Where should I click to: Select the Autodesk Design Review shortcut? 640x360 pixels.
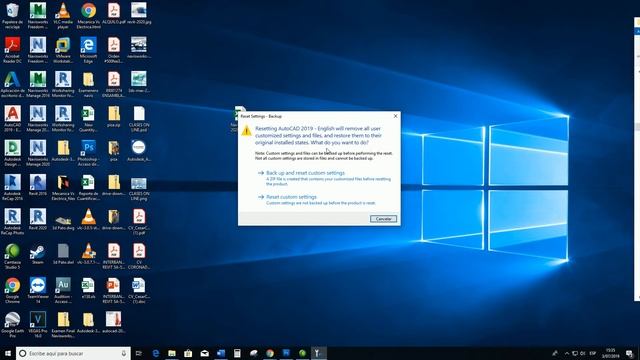[x=13, y=153]
